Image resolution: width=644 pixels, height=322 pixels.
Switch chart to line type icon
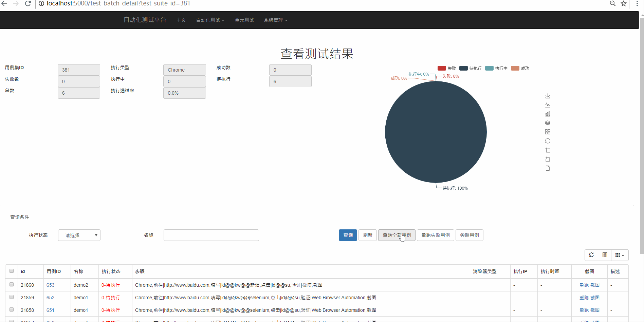(x=548, y=105)
